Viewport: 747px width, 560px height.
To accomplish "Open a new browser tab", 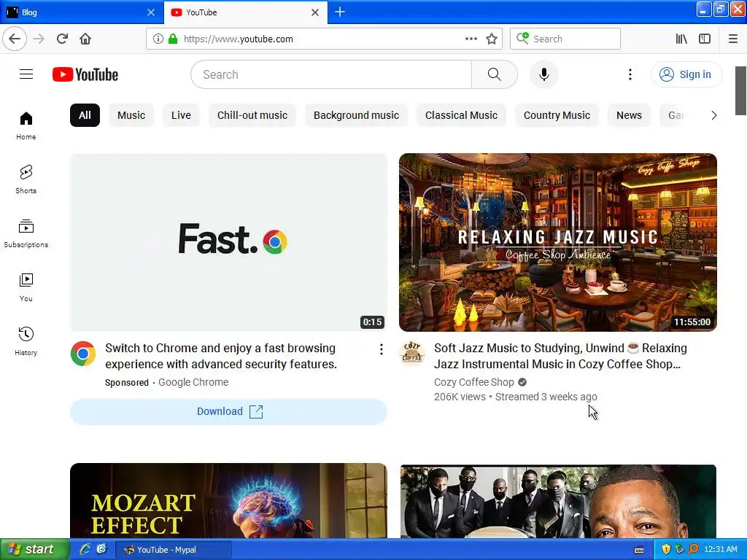I will 340,12.
